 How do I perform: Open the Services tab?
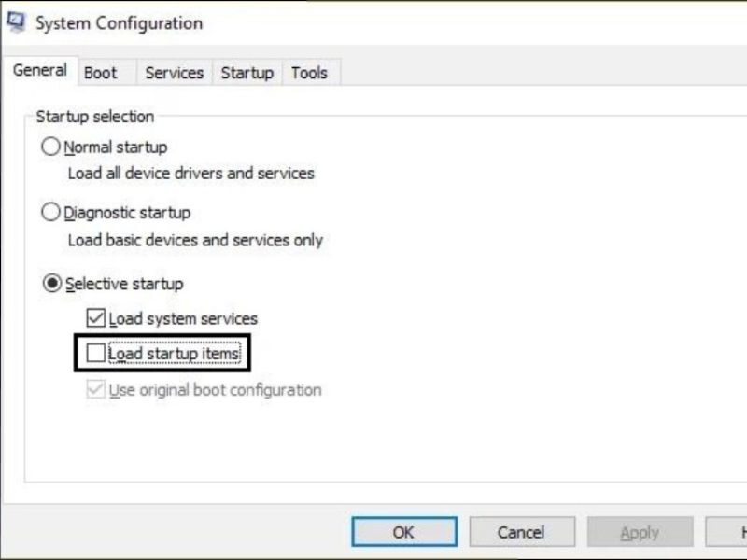pyautogui.click(x=174, y=73)
